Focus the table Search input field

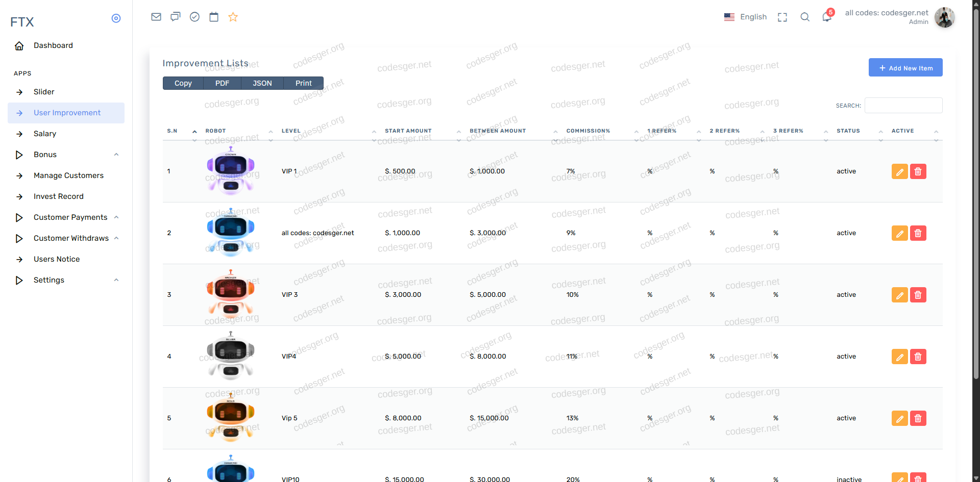903,106
